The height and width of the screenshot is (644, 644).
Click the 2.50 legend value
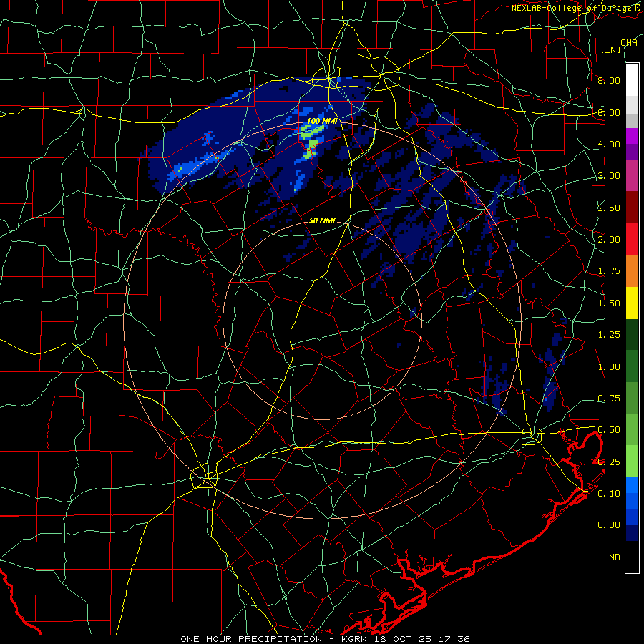point(609,208)
